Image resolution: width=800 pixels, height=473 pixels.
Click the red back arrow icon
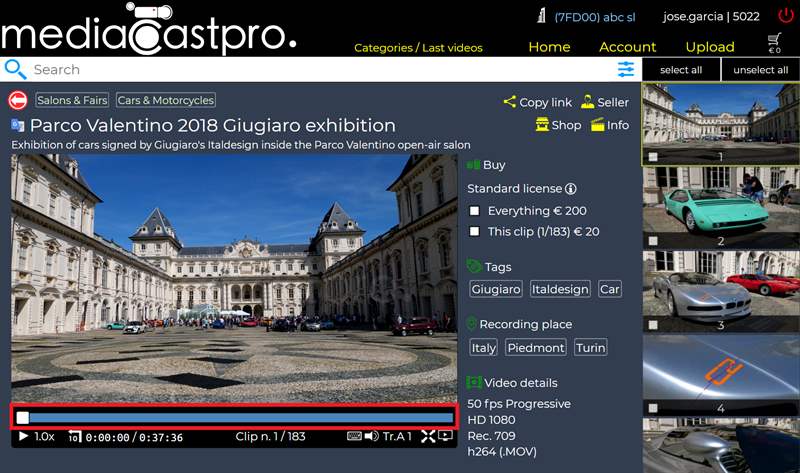click(18, 101)
